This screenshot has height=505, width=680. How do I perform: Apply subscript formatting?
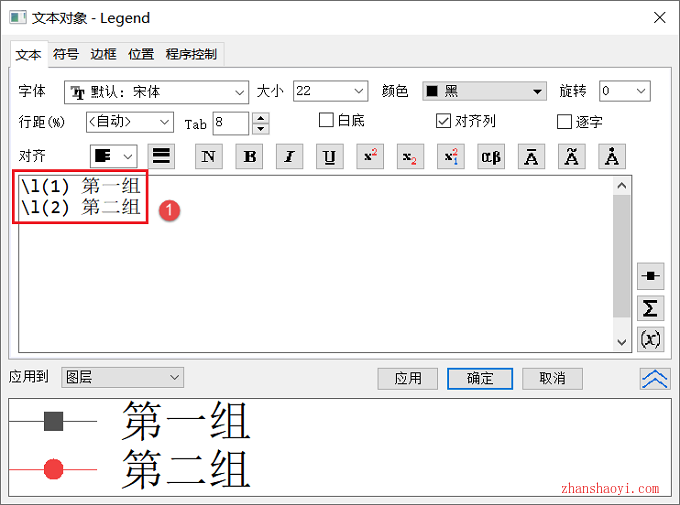pyautogui.click(x=410, y=156)
